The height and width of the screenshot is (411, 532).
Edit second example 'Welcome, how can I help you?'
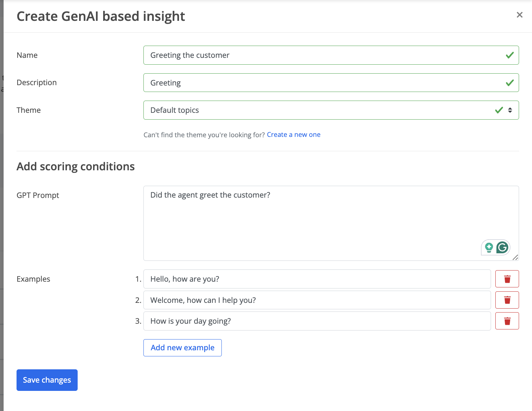click(317, 300)
